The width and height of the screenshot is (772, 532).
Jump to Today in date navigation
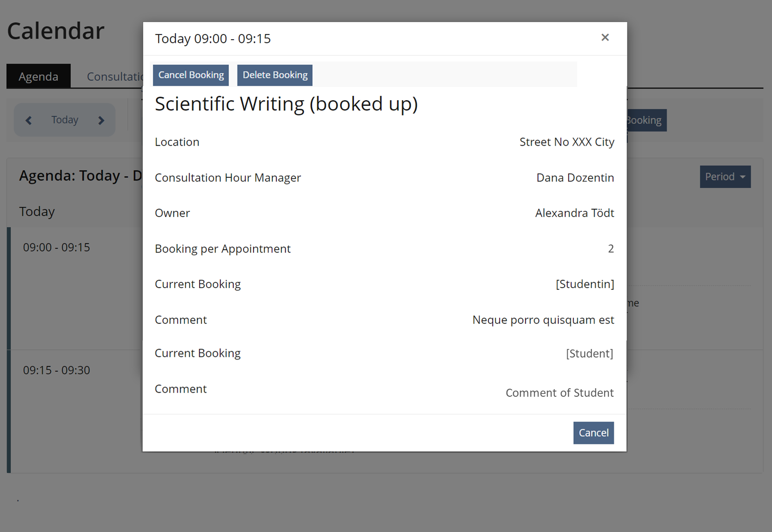(65, 120)
